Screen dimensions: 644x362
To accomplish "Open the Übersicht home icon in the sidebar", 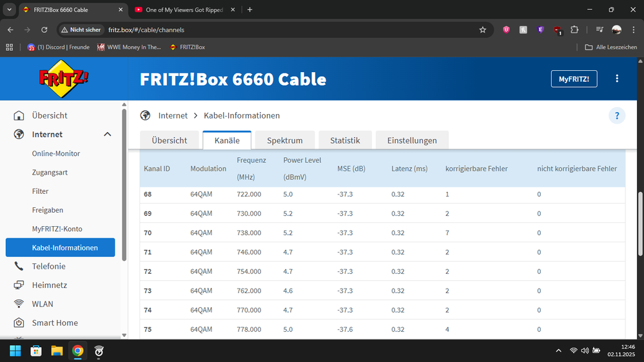I will pos(19,115).
